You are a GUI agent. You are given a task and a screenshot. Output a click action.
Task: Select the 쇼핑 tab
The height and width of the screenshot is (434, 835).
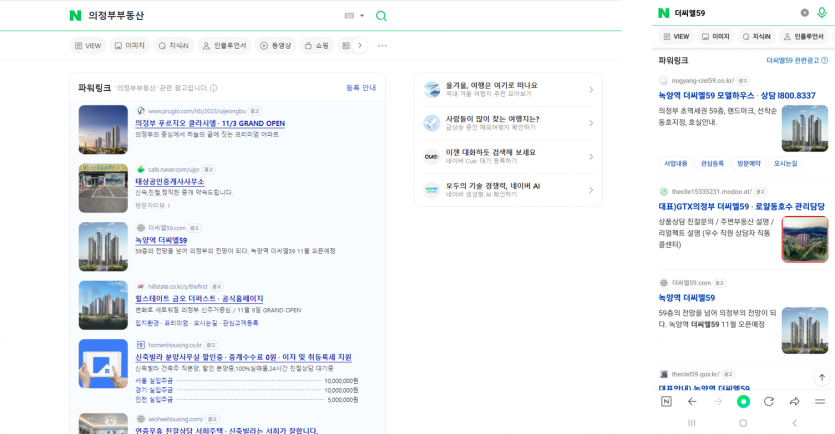click(316, 46)
